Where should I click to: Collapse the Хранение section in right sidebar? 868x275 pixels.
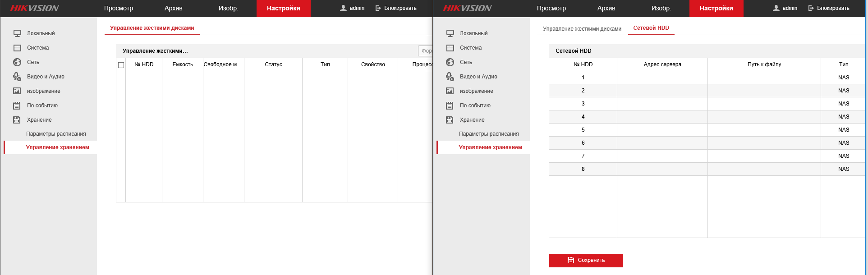click(x=472, y=120)
